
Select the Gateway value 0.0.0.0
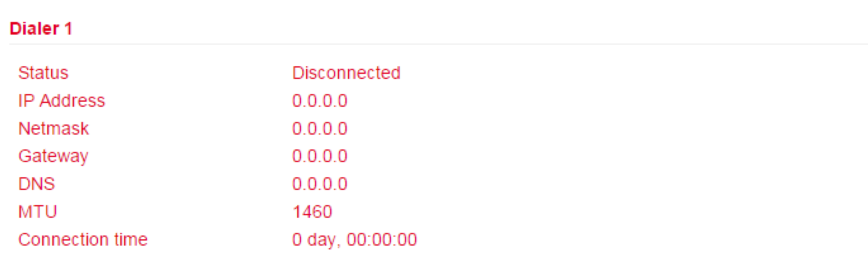click(x=320, y=157)
